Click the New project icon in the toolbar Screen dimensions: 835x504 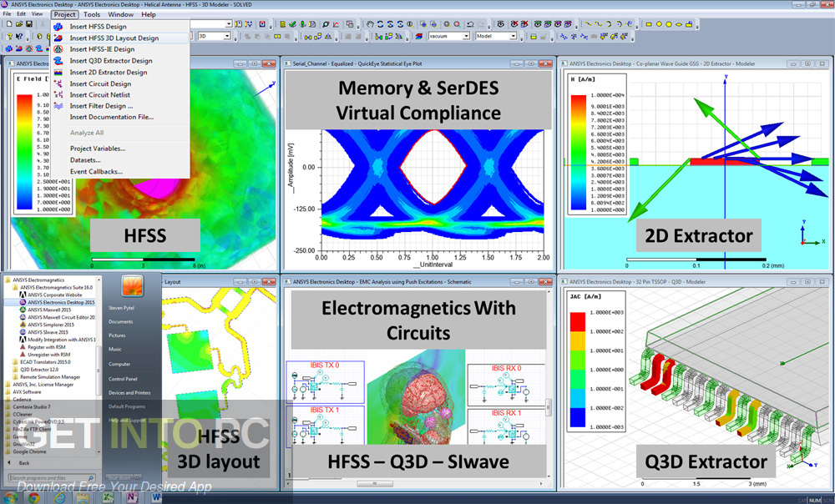(9, 24)
